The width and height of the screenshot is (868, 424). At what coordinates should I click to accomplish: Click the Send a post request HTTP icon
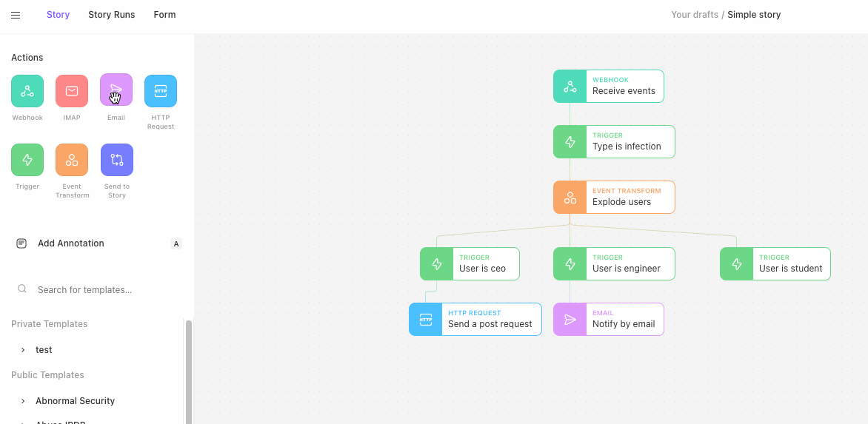coord(425,320)
